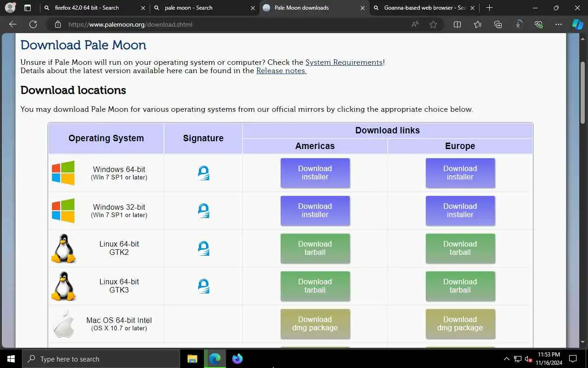Open the Windows Start menu
Image resolution: width=588 pixels, height=368 pixels.
pyautogui.click(x=11, y=359)
